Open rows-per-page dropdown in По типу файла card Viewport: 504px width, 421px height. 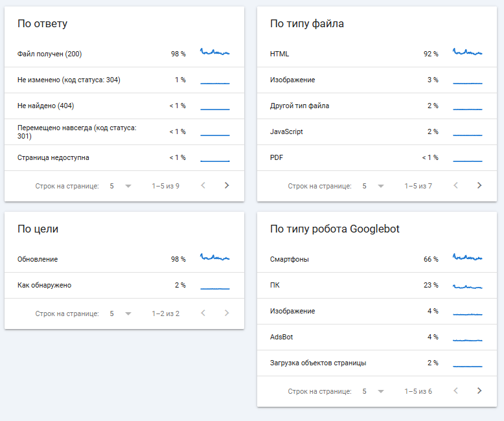coord(373,186)
